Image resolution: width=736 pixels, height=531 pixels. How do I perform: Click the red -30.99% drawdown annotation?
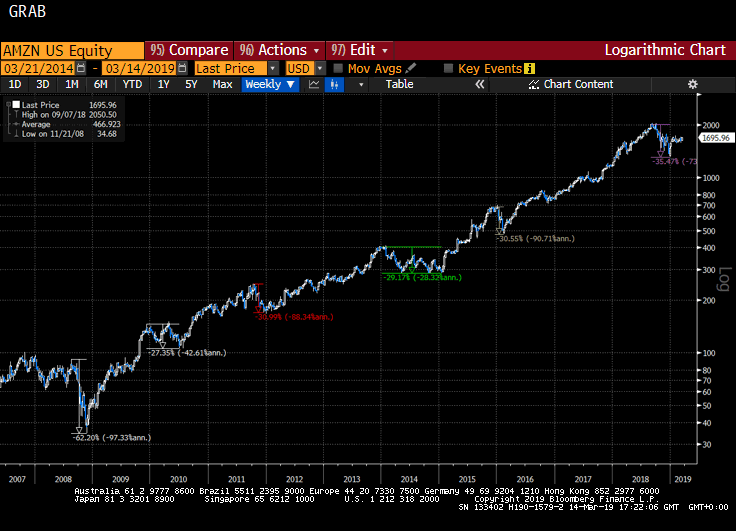294,317
